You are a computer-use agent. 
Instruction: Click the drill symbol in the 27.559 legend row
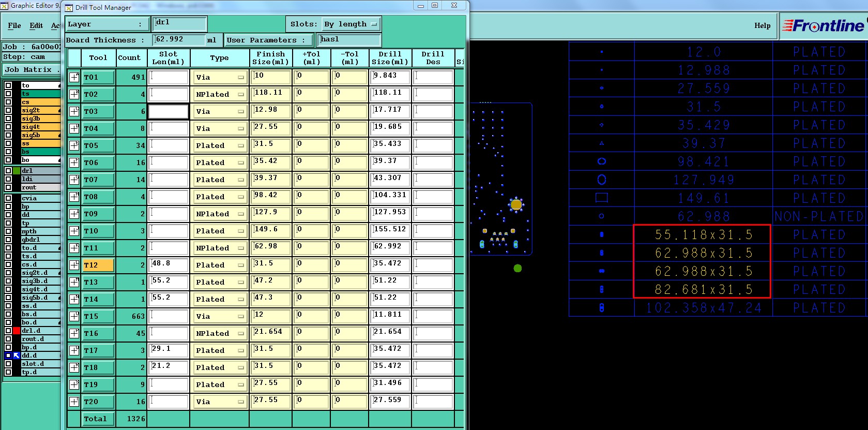(x=601, y=88)
